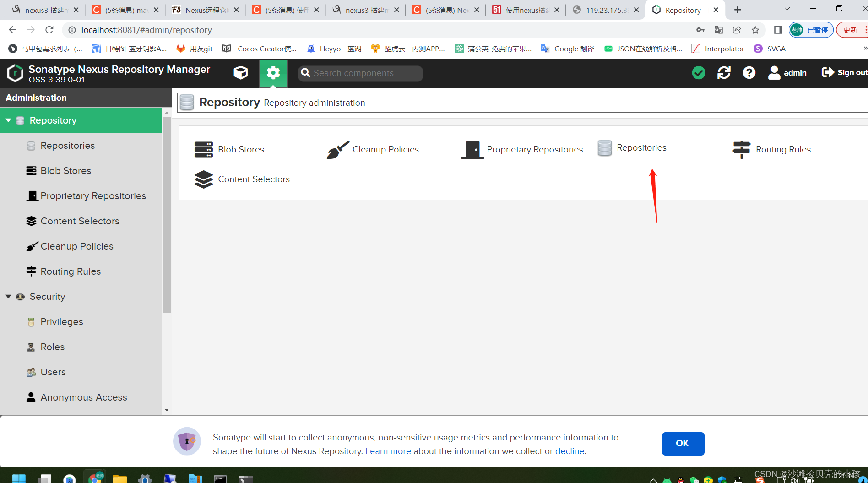Screen dimensions: 868x483
Task: Open the admin user account
Action: coord(787,73)
